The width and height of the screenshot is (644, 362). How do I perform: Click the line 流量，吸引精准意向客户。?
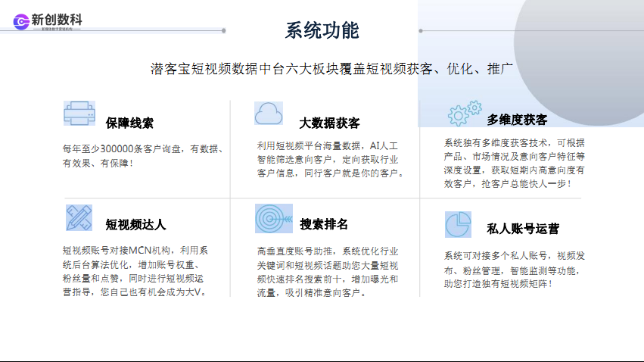(312, 292)
